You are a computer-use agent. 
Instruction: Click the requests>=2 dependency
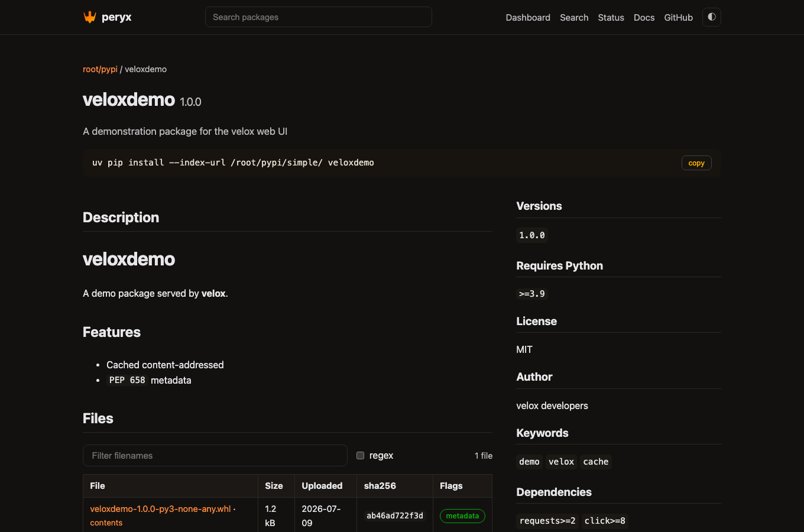click(547, 521)
